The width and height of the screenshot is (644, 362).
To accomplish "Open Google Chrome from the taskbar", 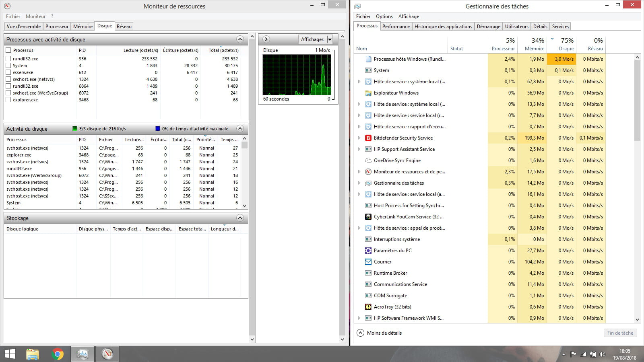I will [58, 354].
